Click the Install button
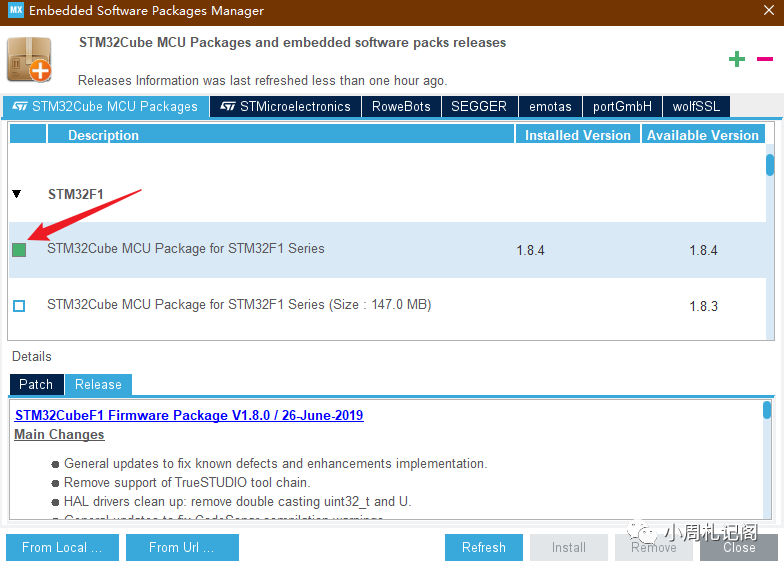This screenshot has width=784, height=567. coord(569,548)
